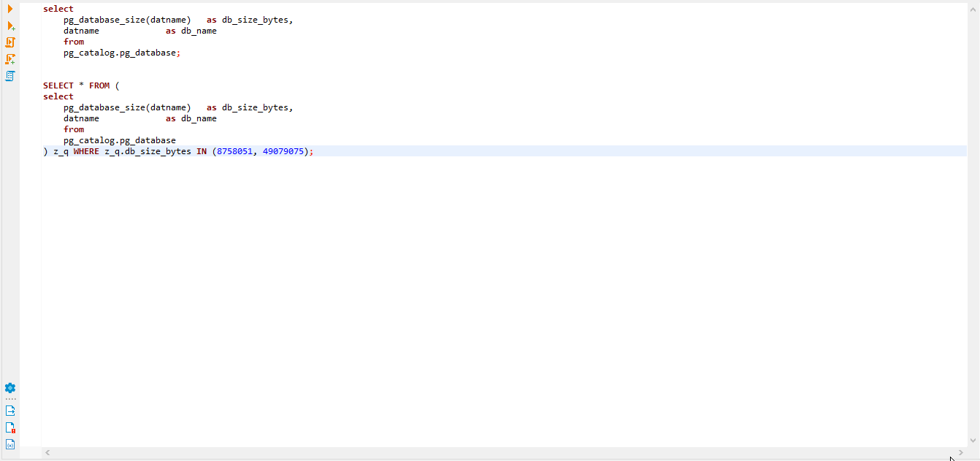
Task: Execute SQL script in new tab
Action: pyautogui.click(x=9, y=58)
